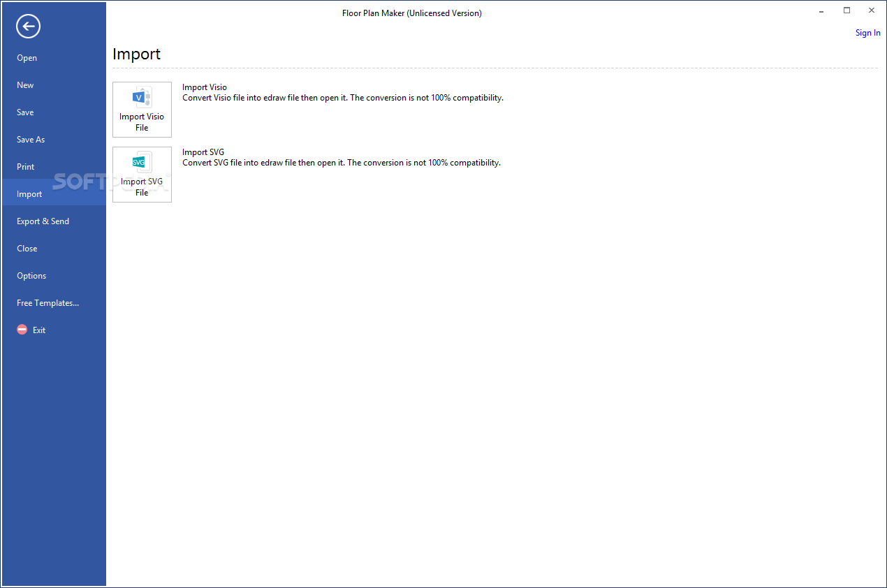Click the Import Visio heading text
887x588 pixels.
pos(205,87)
